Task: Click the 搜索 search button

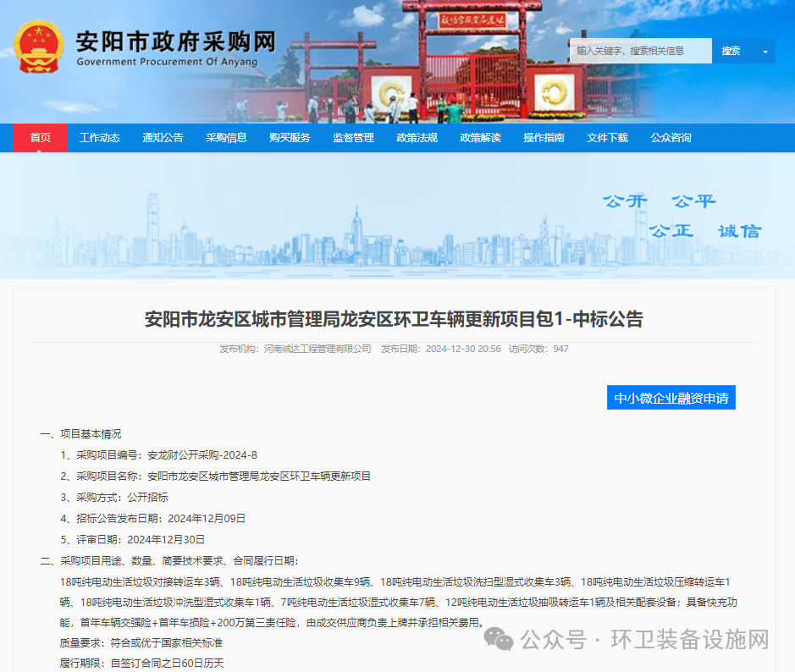Action: [x=733, y=51]
